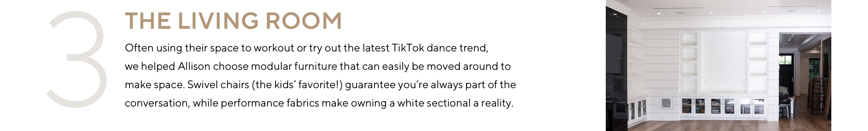Click the phrase "the kids' favorite!"

(x=297, y=84)
